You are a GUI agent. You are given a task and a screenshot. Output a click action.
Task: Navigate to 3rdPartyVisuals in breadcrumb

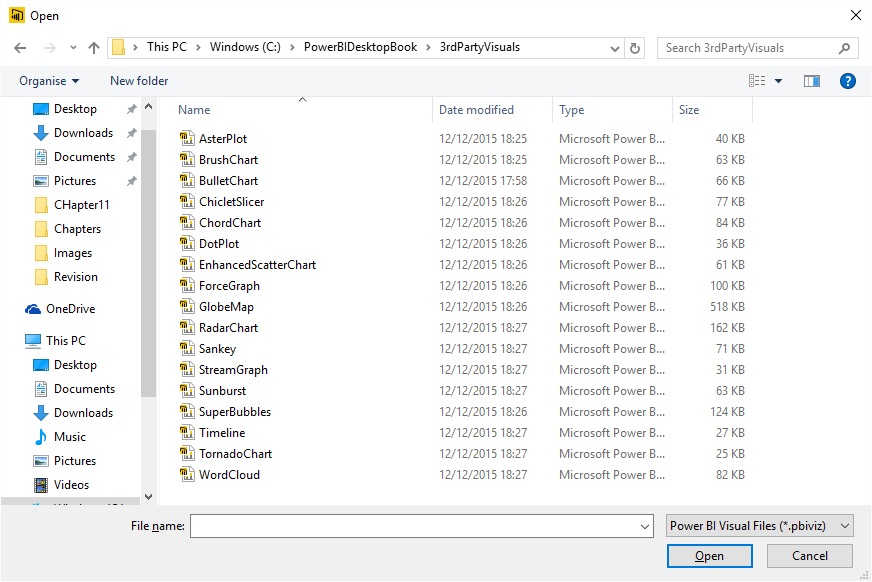(480, 47)
